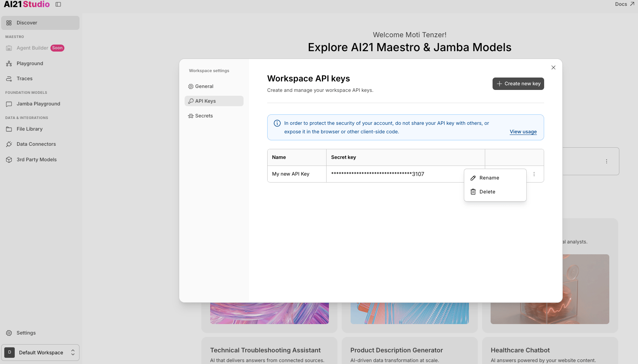The width and height of the screenshot is (638, 364).
Task: Open Product Description Generator card
Action: point(410,350)
